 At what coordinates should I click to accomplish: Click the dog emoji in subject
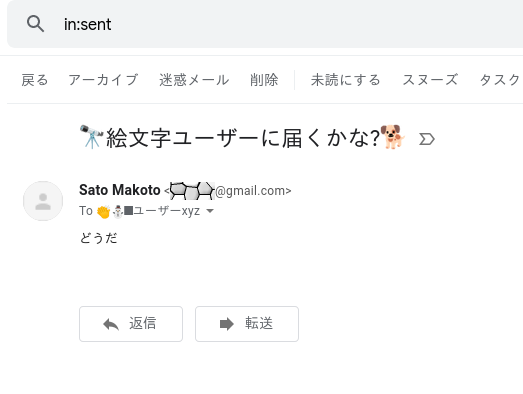point(393,137)
